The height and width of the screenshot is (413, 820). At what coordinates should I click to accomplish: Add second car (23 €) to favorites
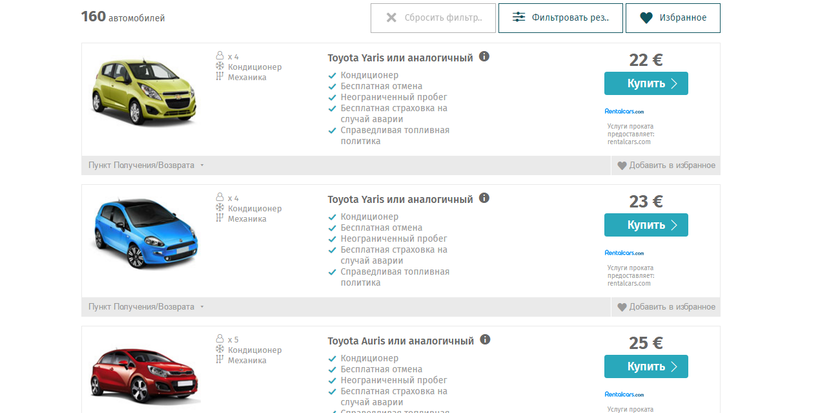tap(666, 307)
